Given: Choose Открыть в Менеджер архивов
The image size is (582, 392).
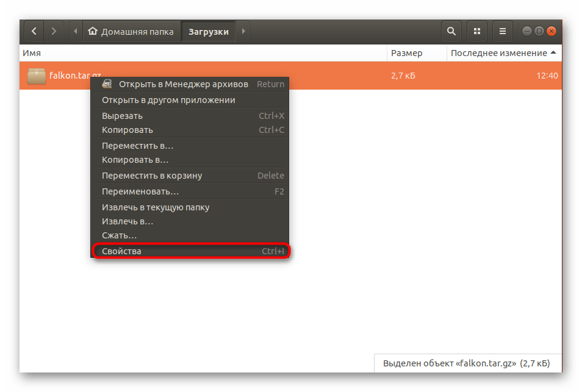Looking at the screenshot, I should 183,84.
